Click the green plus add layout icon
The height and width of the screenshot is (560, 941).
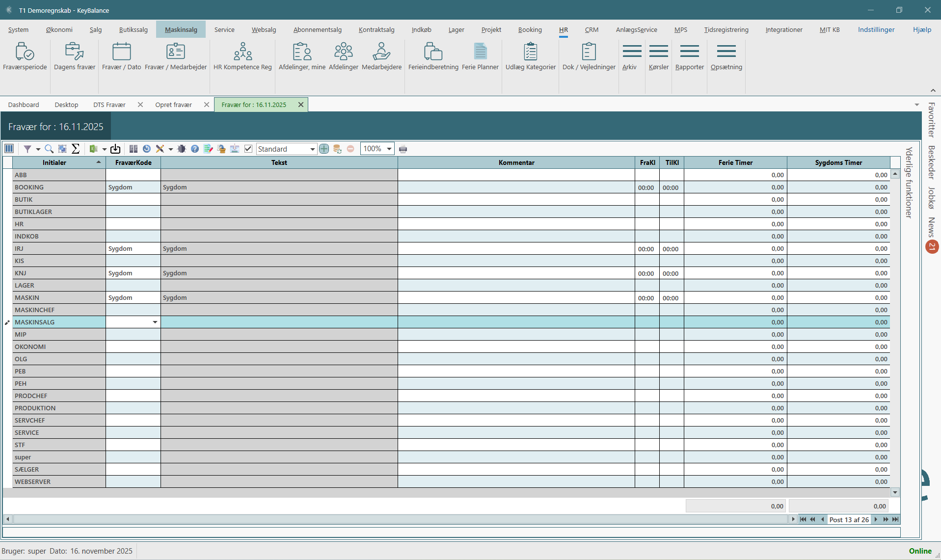(x=324, y=149)
